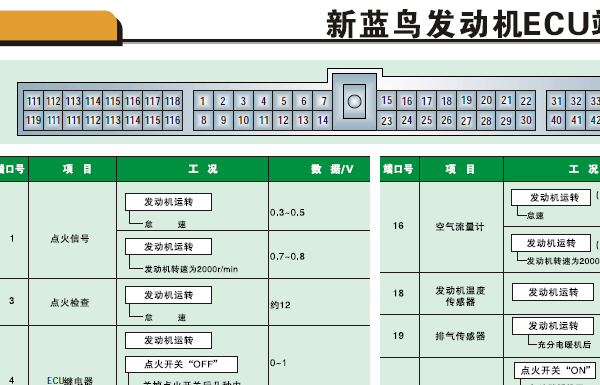
Task: Click the value "0~1"
Action: click(x=278, y=362)
